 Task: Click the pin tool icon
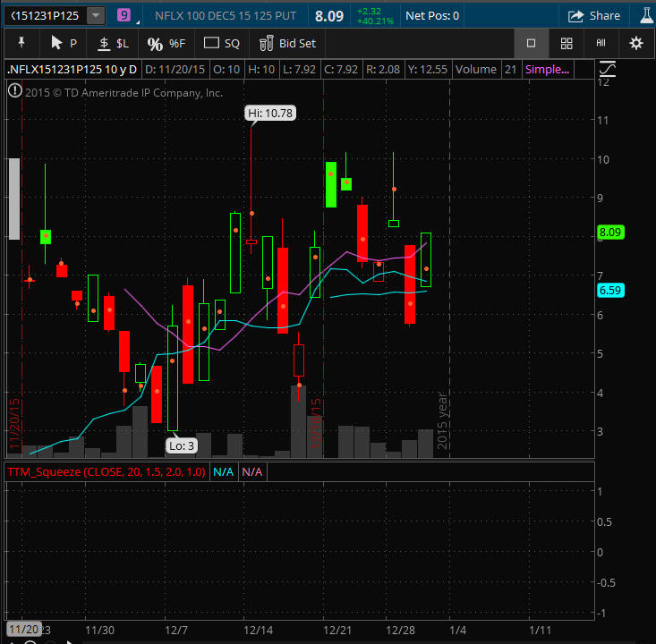click(x=20, y=43)
